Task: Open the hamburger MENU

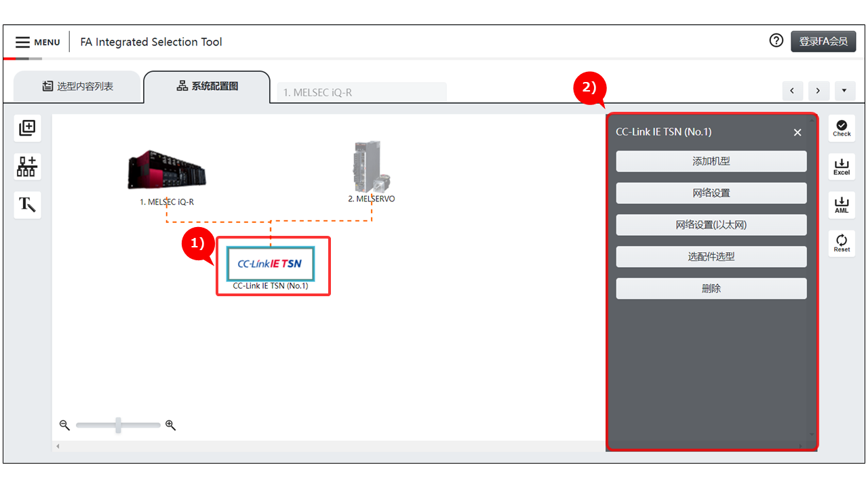Action: point(37,42)
